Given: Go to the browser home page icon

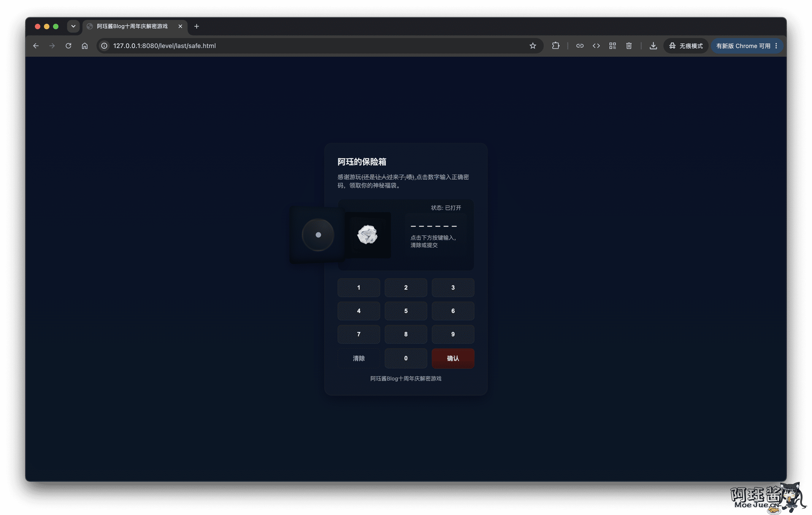Looking at the screenshot, I should point(85,46).
